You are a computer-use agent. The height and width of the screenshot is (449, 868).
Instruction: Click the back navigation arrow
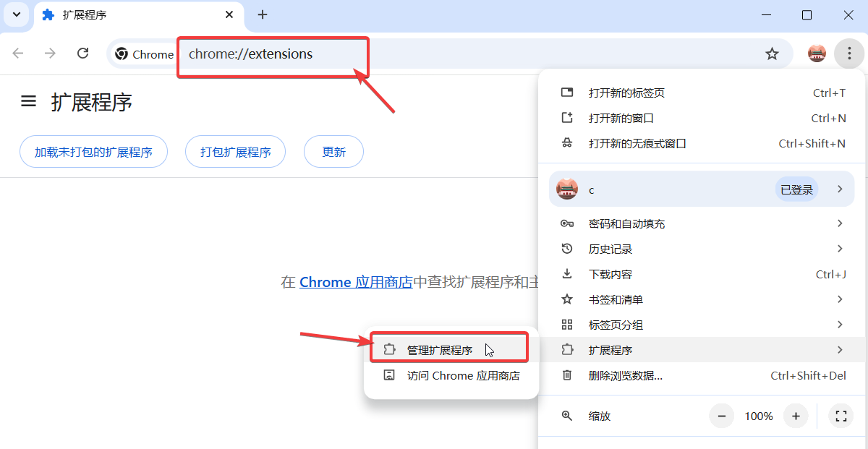(x=17, y=54)
